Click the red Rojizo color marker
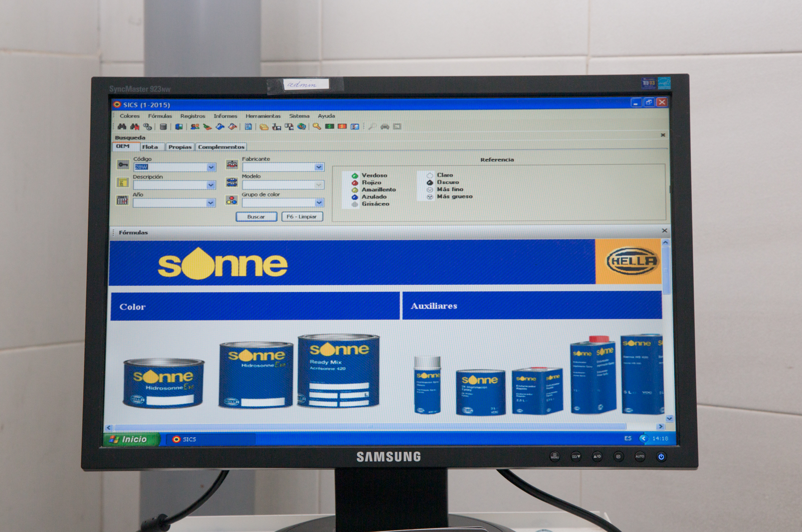This screenshot has height=532, width=802. point(354,183)
